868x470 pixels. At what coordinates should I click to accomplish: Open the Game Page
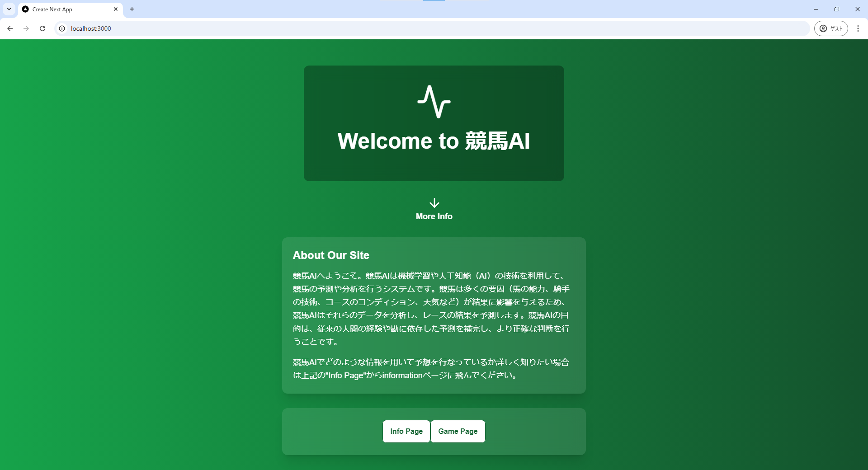pos(458,431)
